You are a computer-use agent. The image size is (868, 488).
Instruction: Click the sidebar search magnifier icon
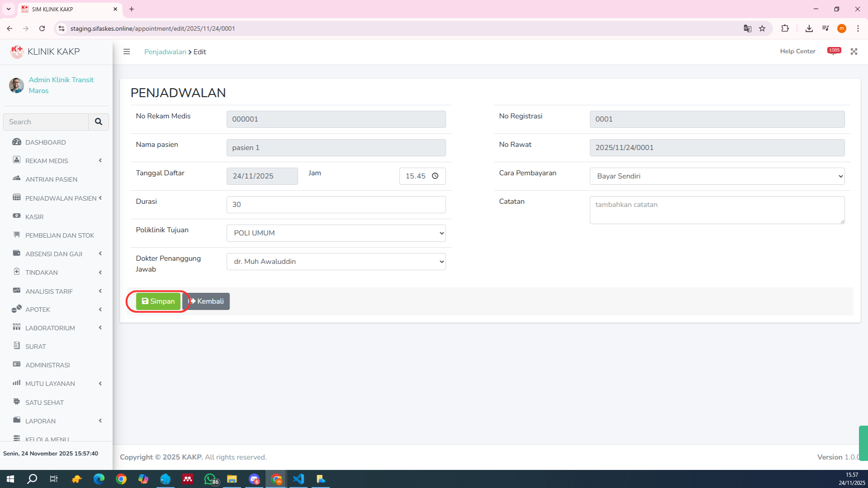click(99, 122)
